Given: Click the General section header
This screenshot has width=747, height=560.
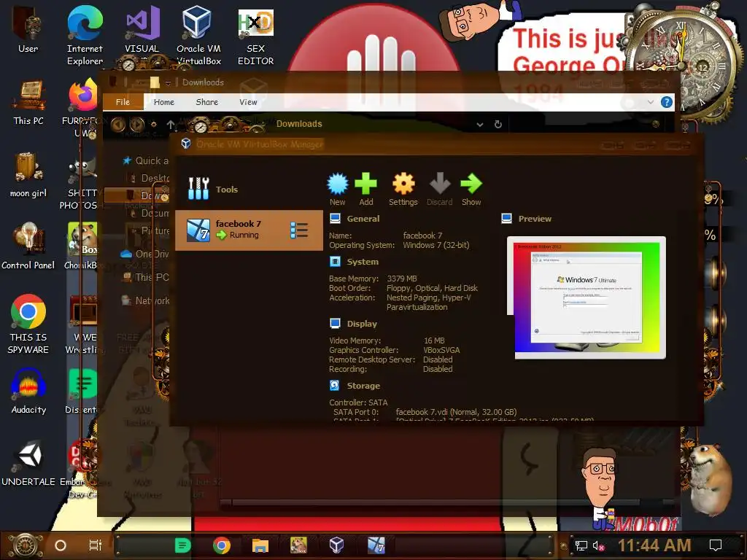Looking at the screenshot, I should click(363, 219).
